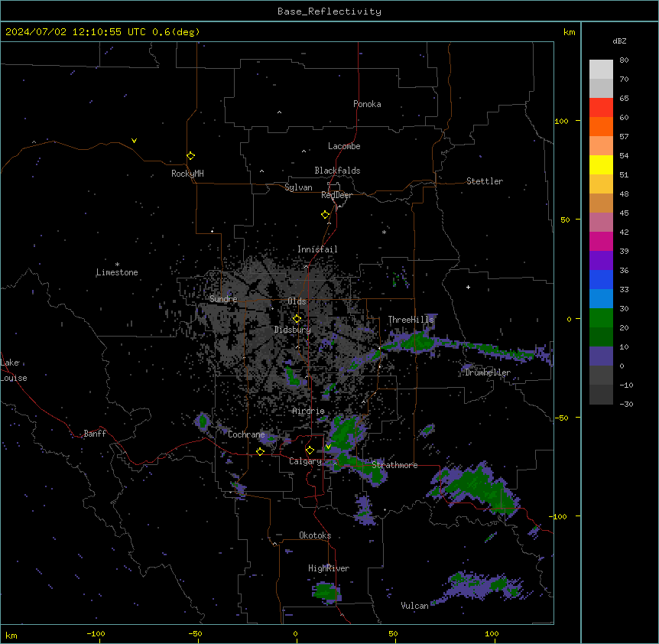
Task: Select the Blackfalds label
Action: 337,171
